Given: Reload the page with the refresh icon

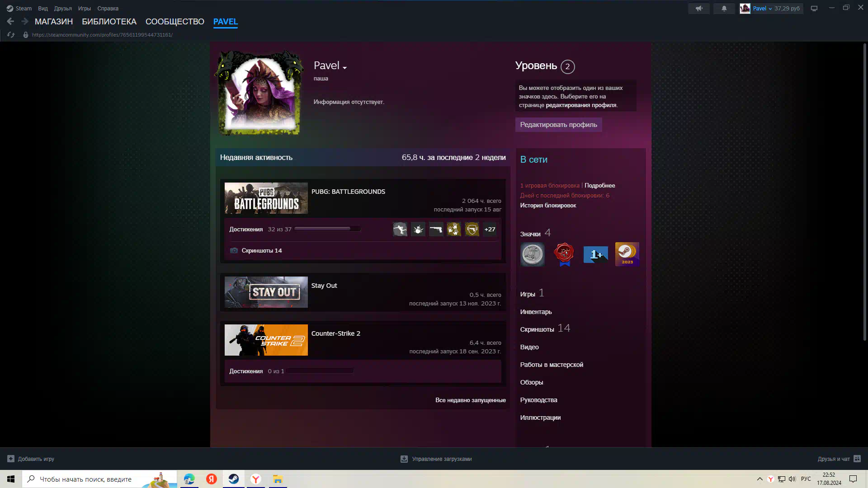Looking at the screenshot, I should tap(11, 35).
